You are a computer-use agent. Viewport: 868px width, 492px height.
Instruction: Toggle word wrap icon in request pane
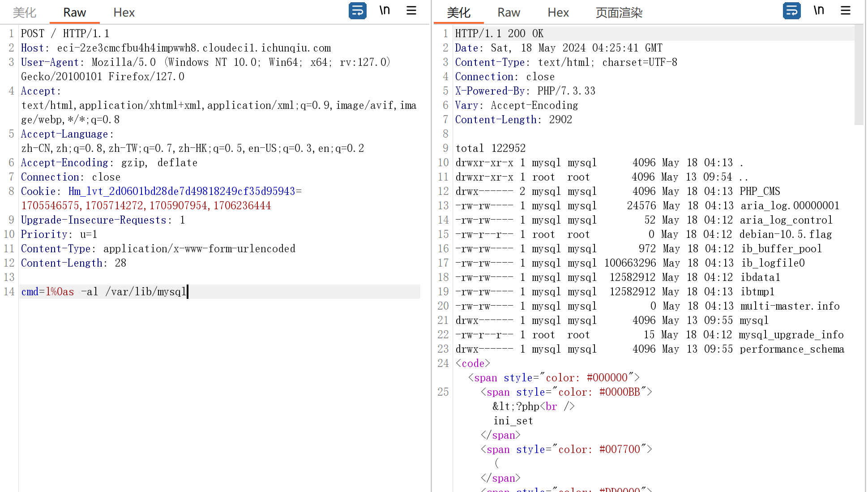[x=358, y=11]
